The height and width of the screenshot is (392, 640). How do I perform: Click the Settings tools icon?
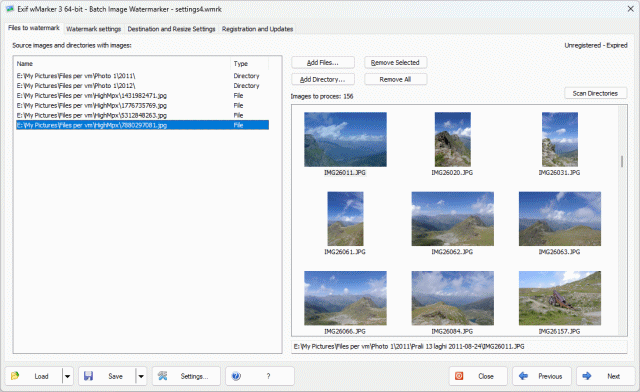point(162,376)
